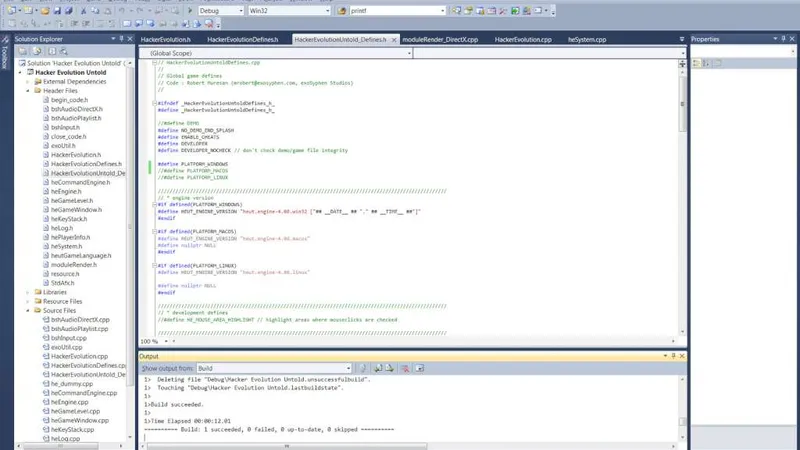
Task: Click the Save All icon
Action: (x=68, y=10)
